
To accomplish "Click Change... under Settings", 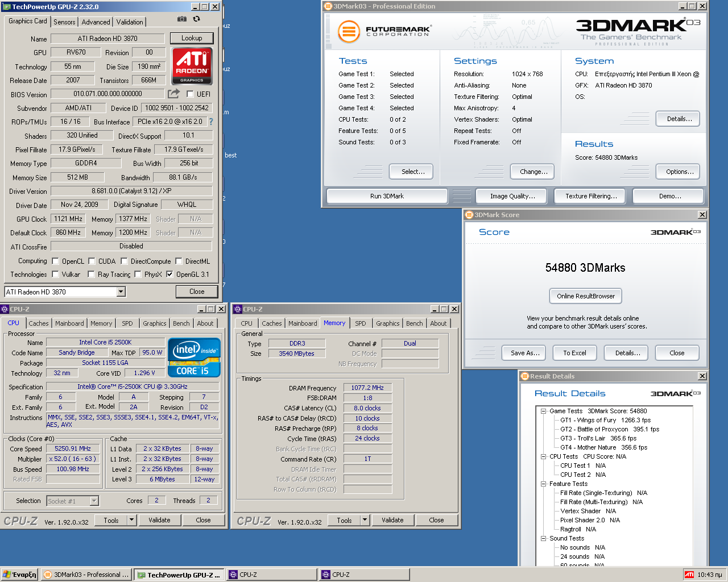I will tap(533, 172).
